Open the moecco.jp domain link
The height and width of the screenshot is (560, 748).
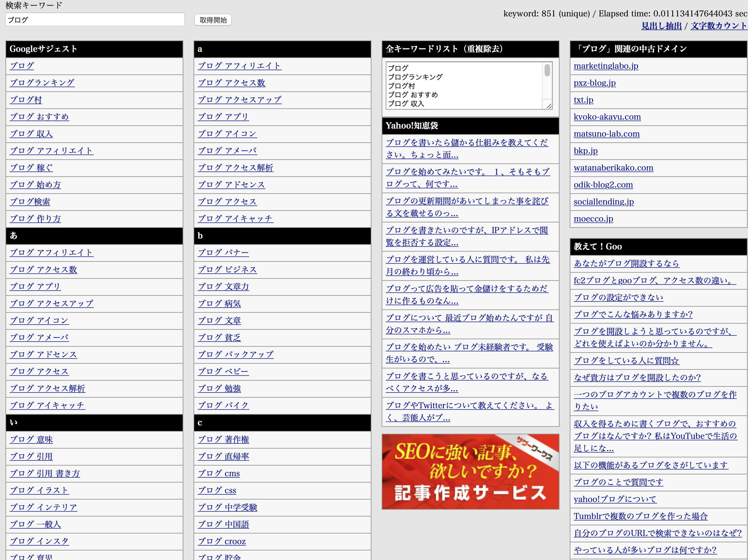pos(593,219)
